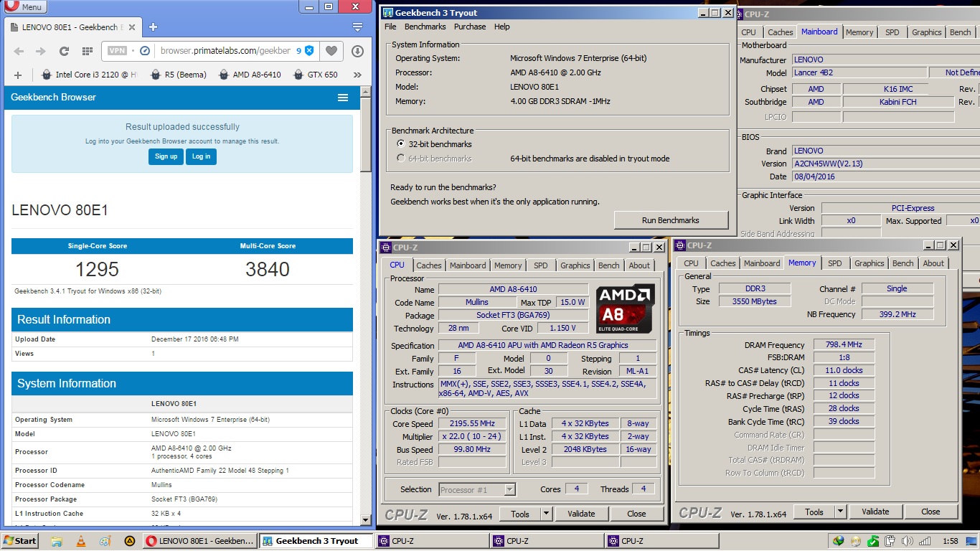The width and height of the screenshot is (980, 551).
Task: Open Opera downloads icon
Action: 357,51
